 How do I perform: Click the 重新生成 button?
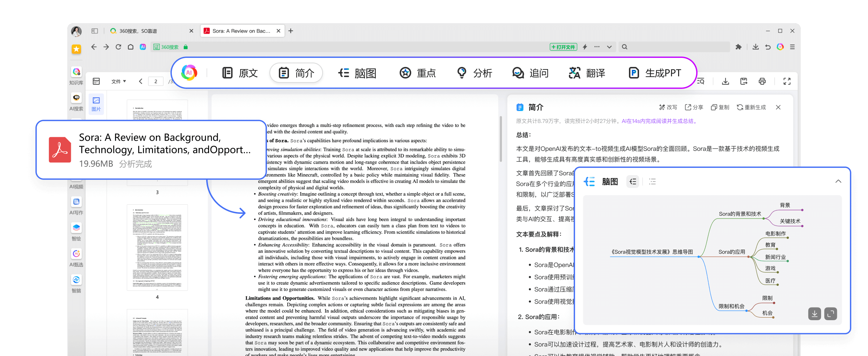pyautogui.click(x=751, y=107)
